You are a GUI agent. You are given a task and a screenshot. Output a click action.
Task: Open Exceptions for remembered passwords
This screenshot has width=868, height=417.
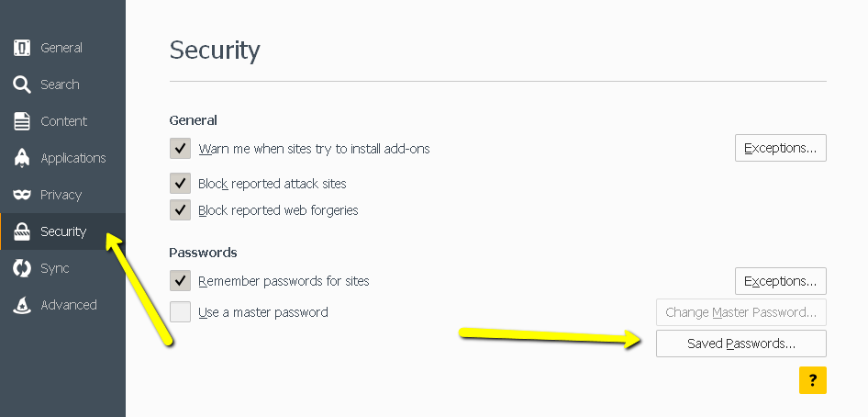click(780, 281)
